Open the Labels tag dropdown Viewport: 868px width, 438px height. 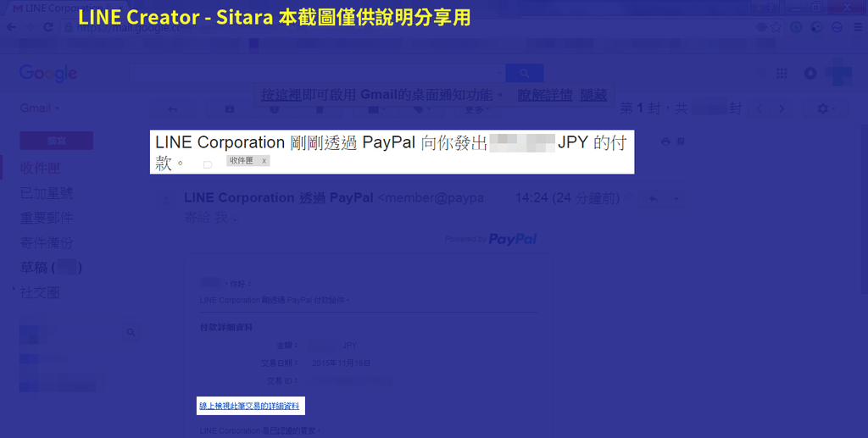pyautogui.click(x=422, y=109)
